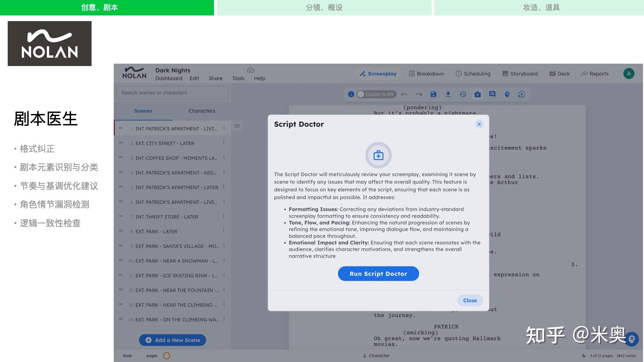Click the drag handle of scene 14
Viewport: 644px width, 362px height.
coord(121,319)
